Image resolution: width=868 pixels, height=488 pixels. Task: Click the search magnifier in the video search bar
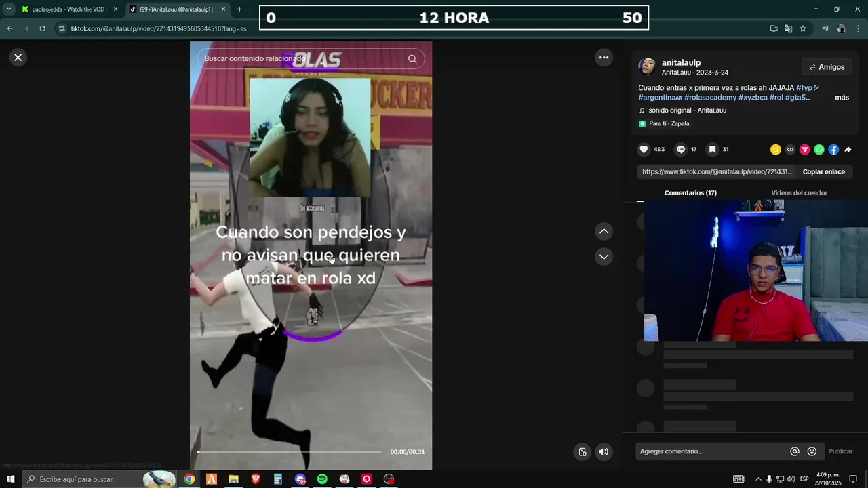[x=412, y=59]
